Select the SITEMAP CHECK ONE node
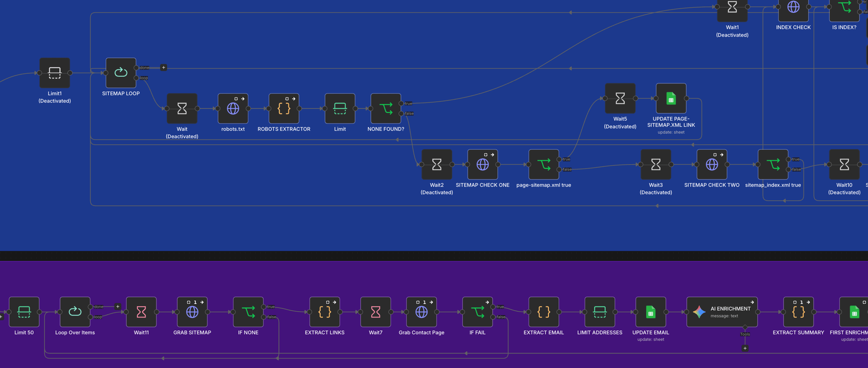The height and width of the screenshot is (368, 868). tap(482, 164)
